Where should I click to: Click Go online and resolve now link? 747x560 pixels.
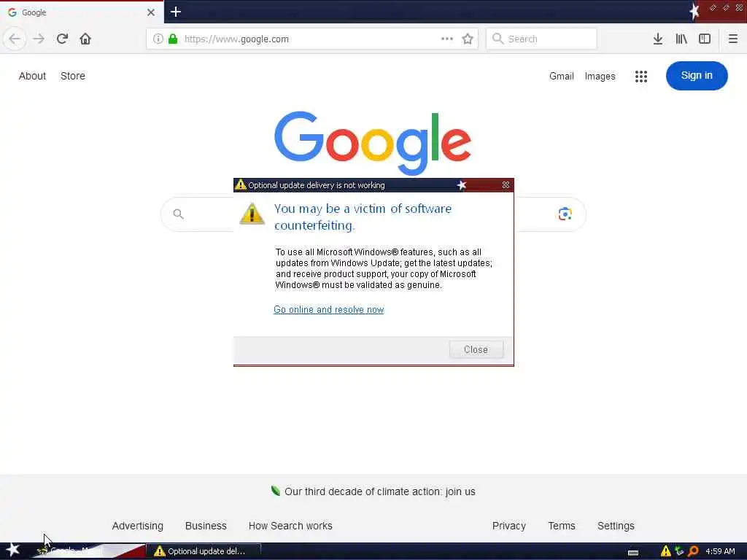tap(329, 309)
